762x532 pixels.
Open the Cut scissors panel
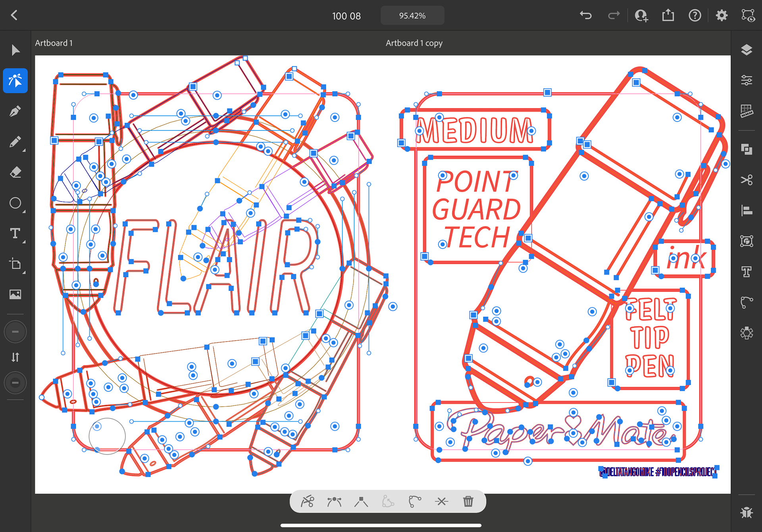click(x=747, y=180)
